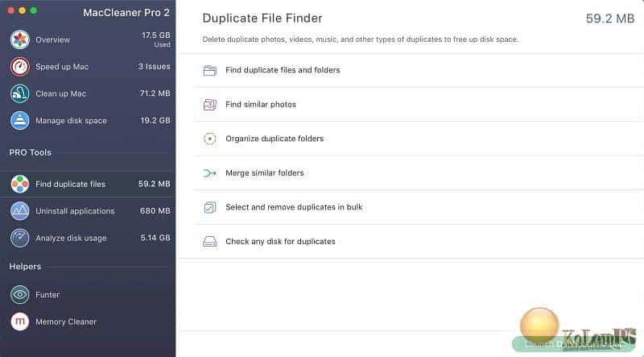Select the Overview menu label
644x357 pixels.
52,40
